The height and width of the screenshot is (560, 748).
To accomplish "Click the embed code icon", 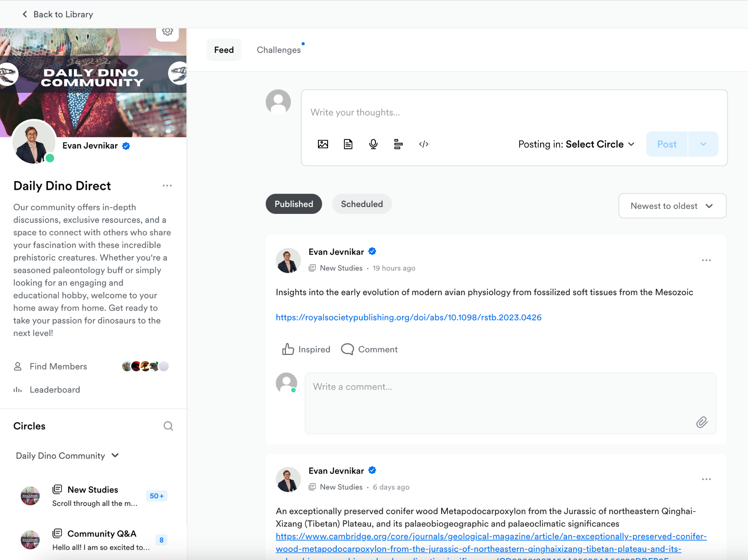I will pos(423,144).
